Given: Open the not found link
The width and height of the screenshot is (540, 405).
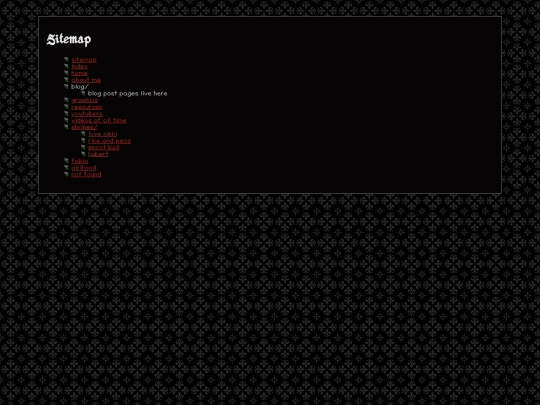Looking at the screenshot, I should 86,174.
